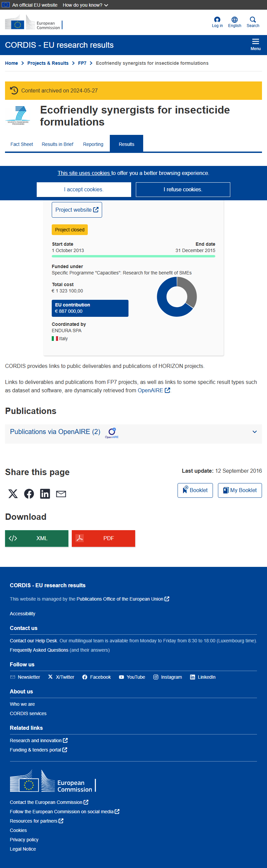Screen dimensions: 267x868
Task: Open Contact the European Commission link
Action: (49, 803)
